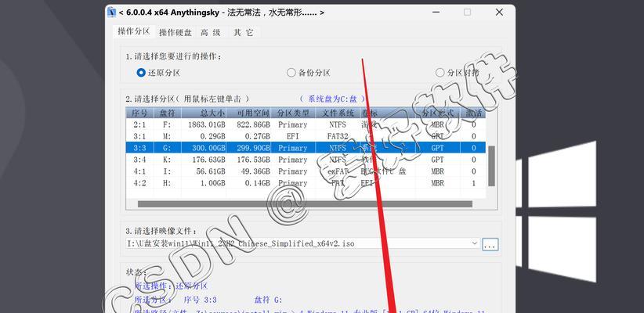Select the 分区对拷 radio button
Viewport: 644px width, 313px height.
pyautogui.click(x=457, y=73)
